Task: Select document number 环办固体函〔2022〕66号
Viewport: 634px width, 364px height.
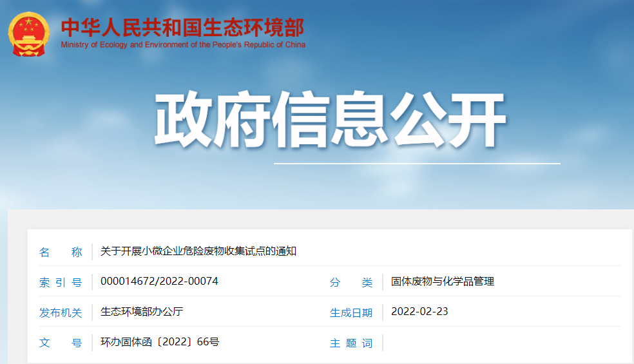Action: point(160,342)
